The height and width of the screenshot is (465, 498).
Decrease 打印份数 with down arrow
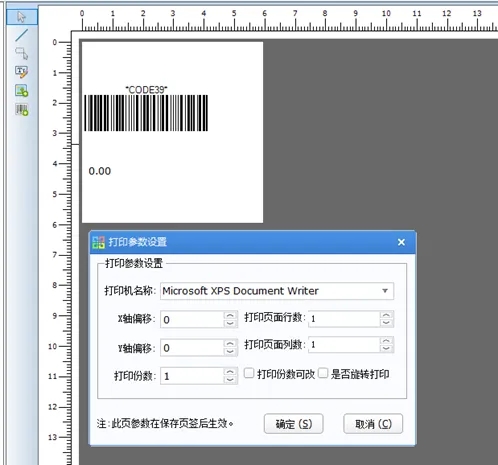[x=230, y=379]
